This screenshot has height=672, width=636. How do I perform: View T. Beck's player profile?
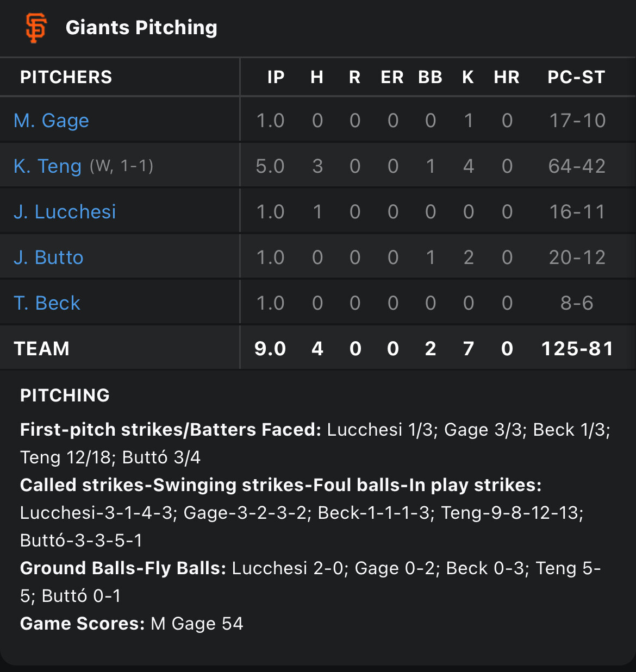(x=47, y=303)
